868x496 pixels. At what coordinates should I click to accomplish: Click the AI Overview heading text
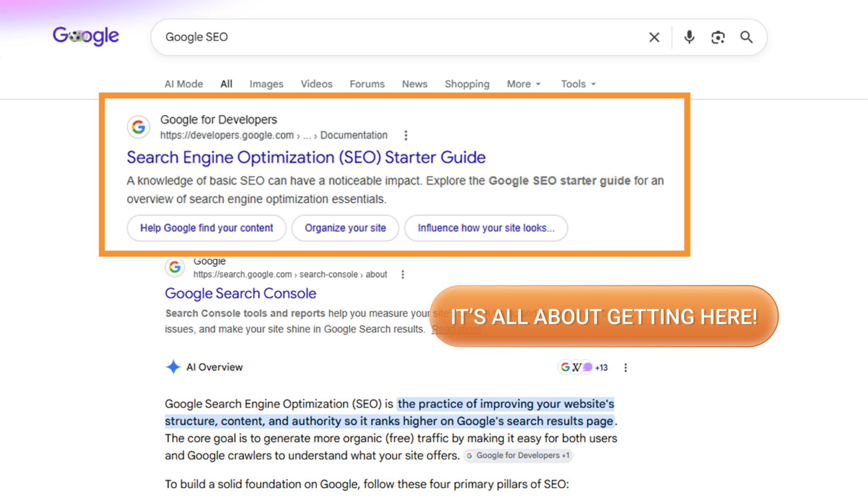214,367
